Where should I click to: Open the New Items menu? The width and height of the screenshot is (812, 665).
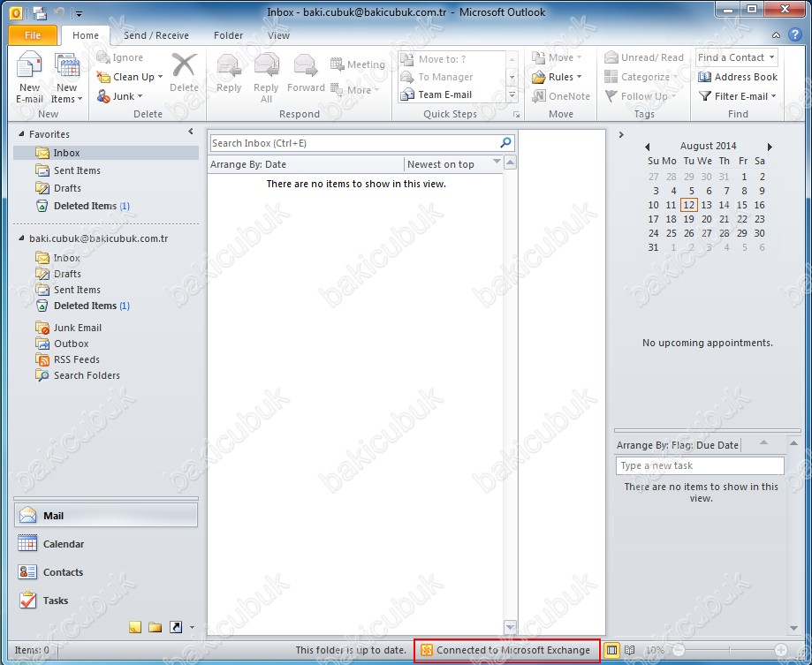click(x=67, y=78)
